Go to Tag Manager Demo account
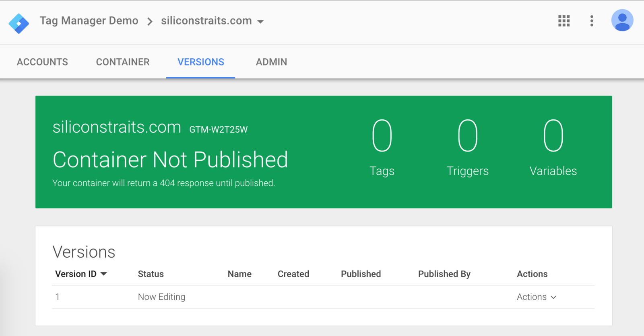 point(89,20)
